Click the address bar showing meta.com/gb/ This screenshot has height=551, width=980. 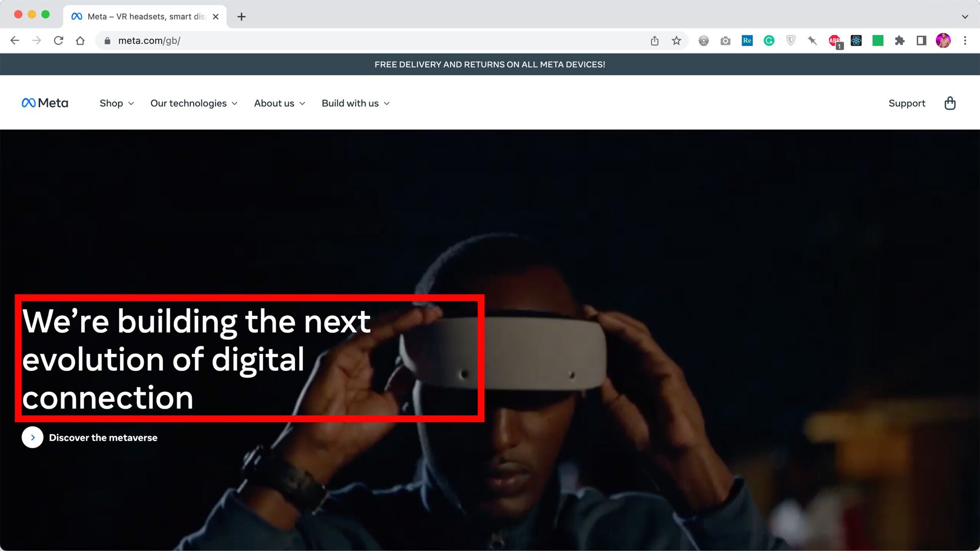click(357, 41)
